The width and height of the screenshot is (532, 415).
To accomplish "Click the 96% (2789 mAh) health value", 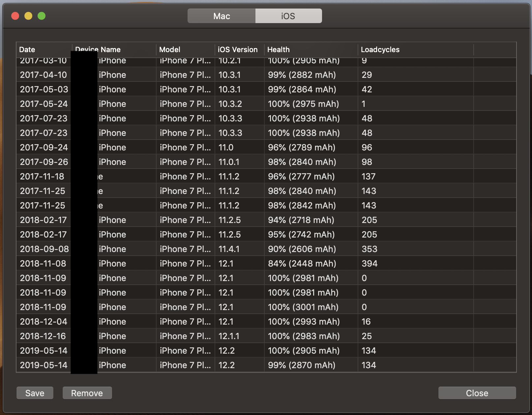I will coord(302,147).
